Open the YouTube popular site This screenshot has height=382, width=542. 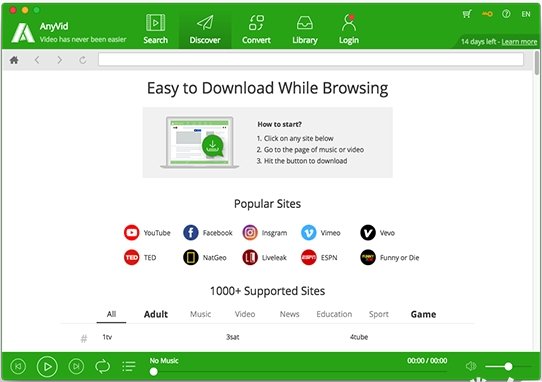[x=147, y=233]
